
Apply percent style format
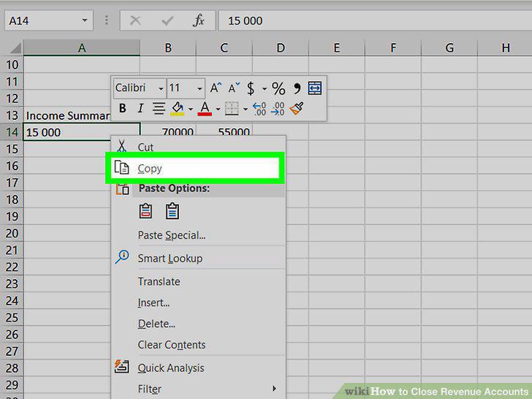pyautogui.click(x=278, y=88)
